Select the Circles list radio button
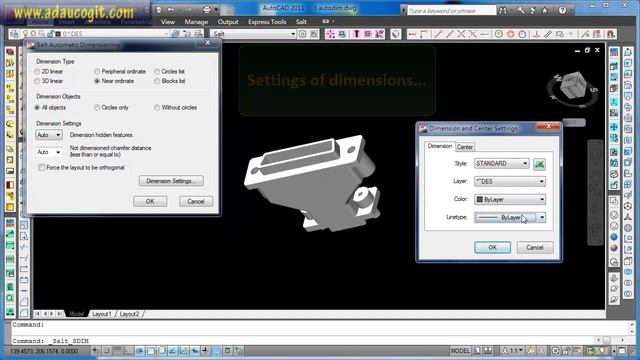The width and height of the screenshot is (640, 360). (x=157, y=72)
